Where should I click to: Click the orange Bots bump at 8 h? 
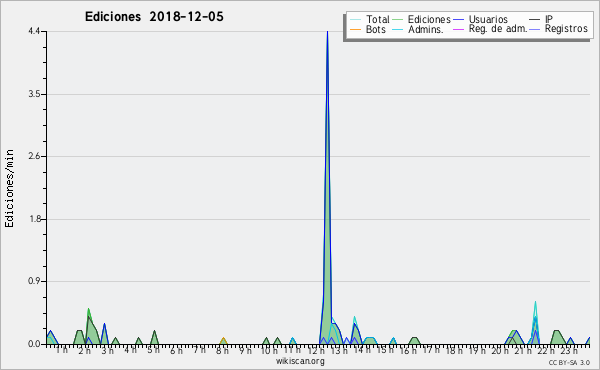click(x=223, y=341)
